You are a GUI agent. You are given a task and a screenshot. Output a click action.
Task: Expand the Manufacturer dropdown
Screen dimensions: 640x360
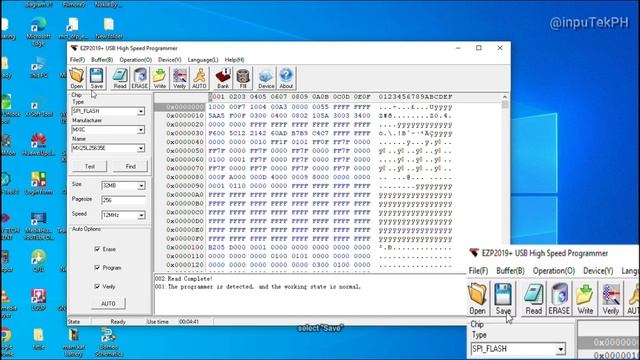[141, 130]
